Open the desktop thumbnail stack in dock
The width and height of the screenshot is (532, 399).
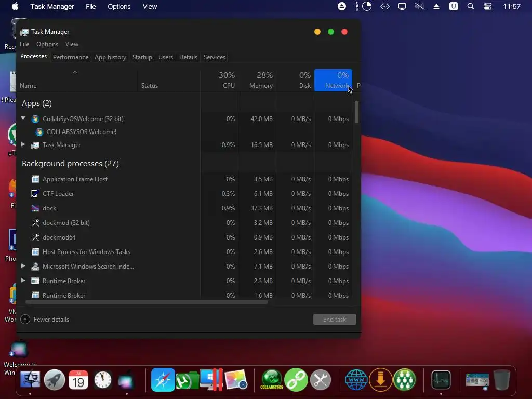(477, 380)
